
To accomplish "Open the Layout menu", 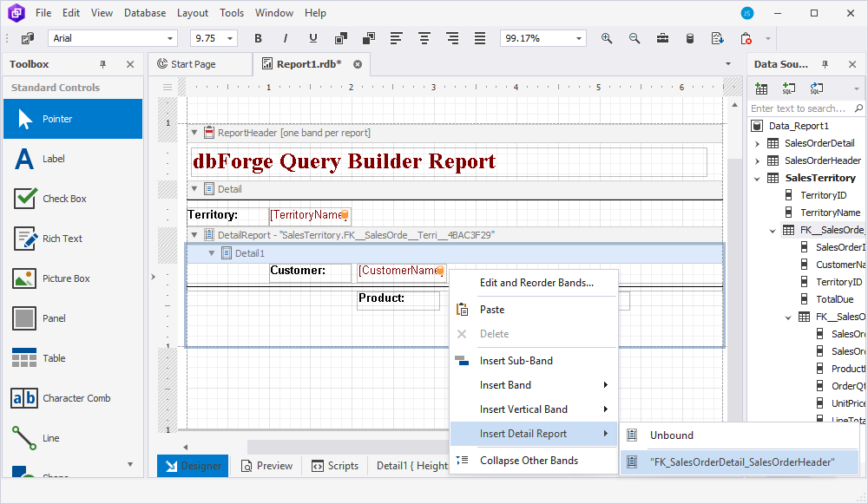I will point(193,13).
